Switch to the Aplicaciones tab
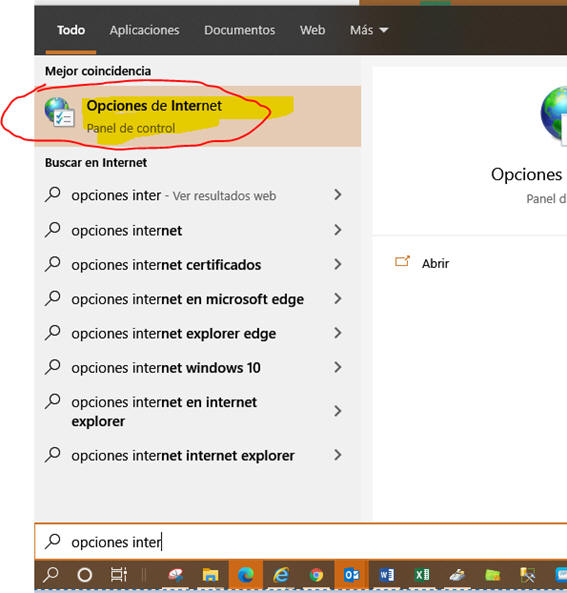567x593 pixels. pyautogui.click(x=144, y=30)
